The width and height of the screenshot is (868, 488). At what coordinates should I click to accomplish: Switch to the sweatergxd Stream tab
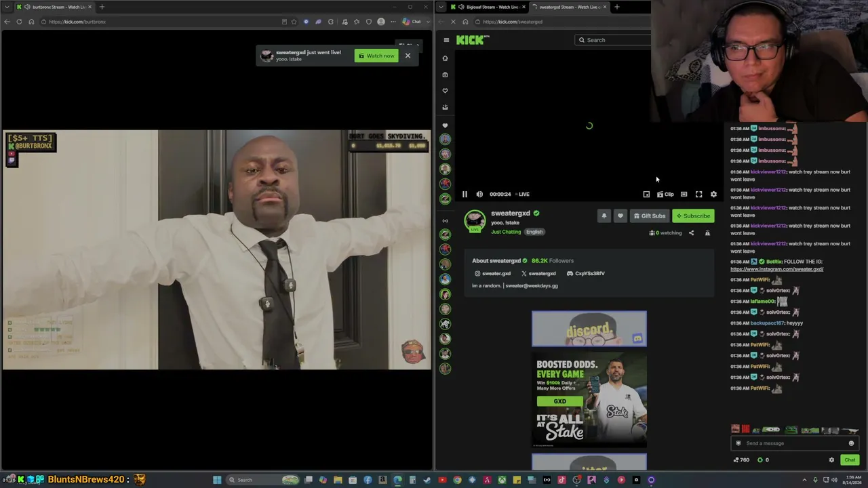click(x=568, y=7)
